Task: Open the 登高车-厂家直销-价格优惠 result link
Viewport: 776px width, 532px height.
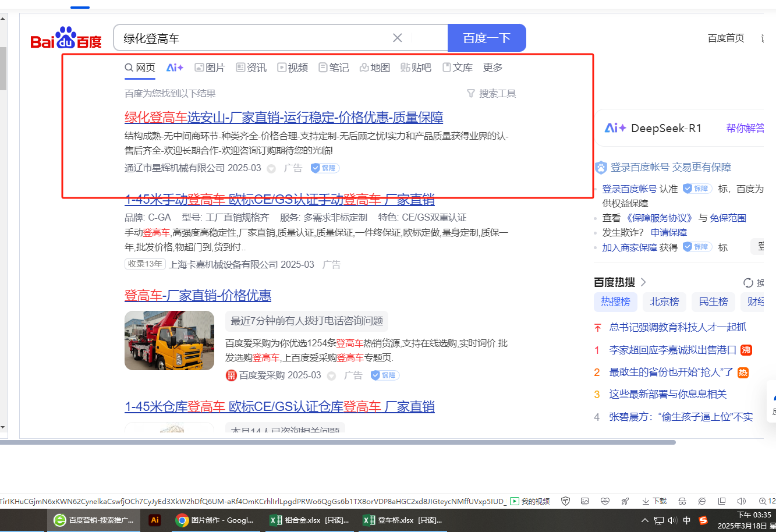Action: [198, 295]
